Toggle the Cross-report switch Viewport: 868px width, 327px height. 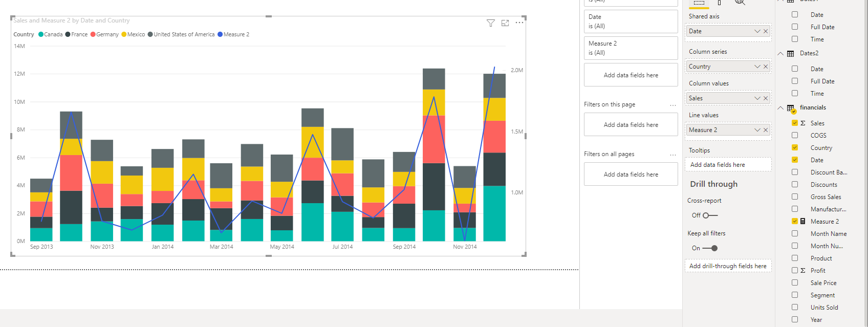coord(710,215)
